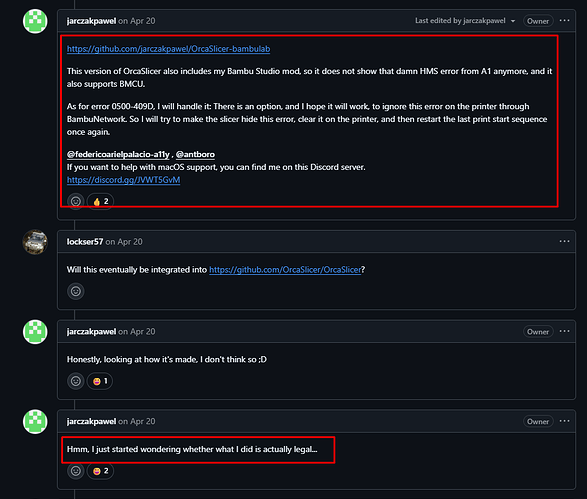
Task: Open the discord.gg/JVWT5GvM invite link
Action: click(x=124, y=180)
